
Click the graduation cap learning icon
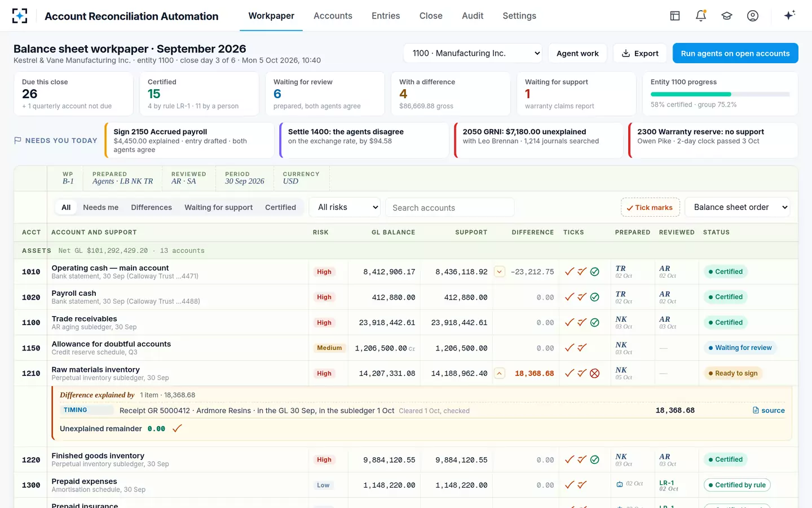[727, 16]
